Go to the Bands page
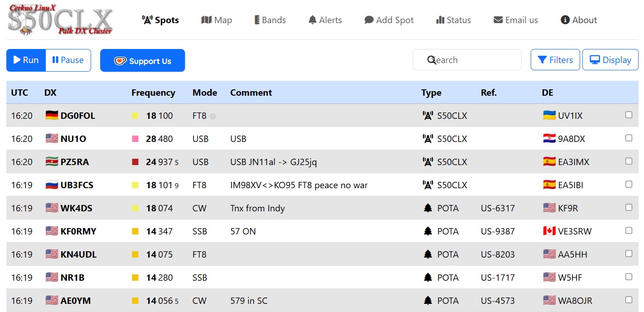644x312 pixels. tap(270, 20)
